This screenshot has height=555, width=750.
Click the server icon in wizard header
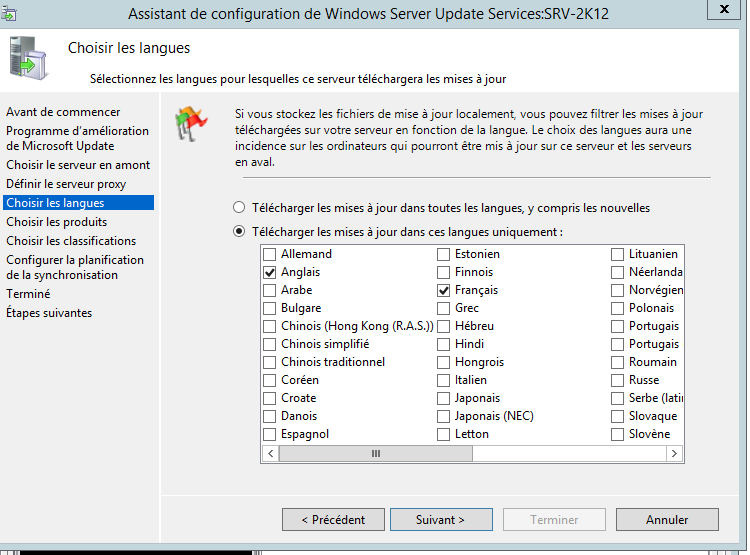click(28, 58)
